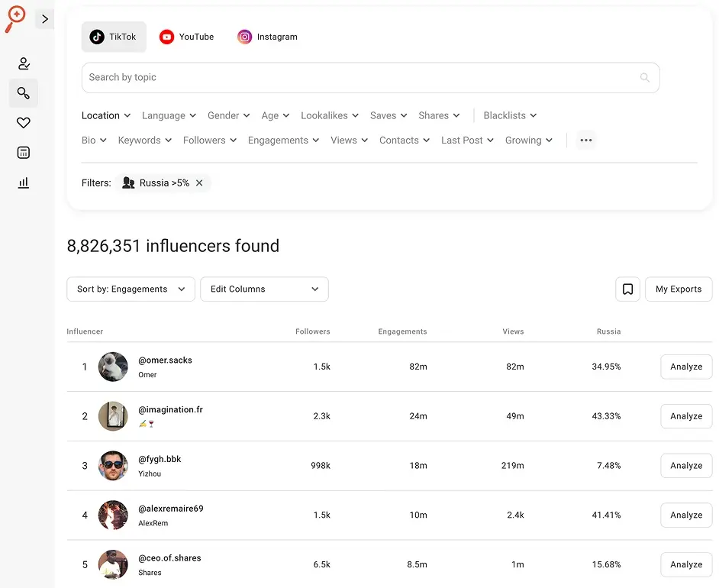Open the user-check icon in sidebar
The height and width of the screenshot is (588, 719).
24,63
